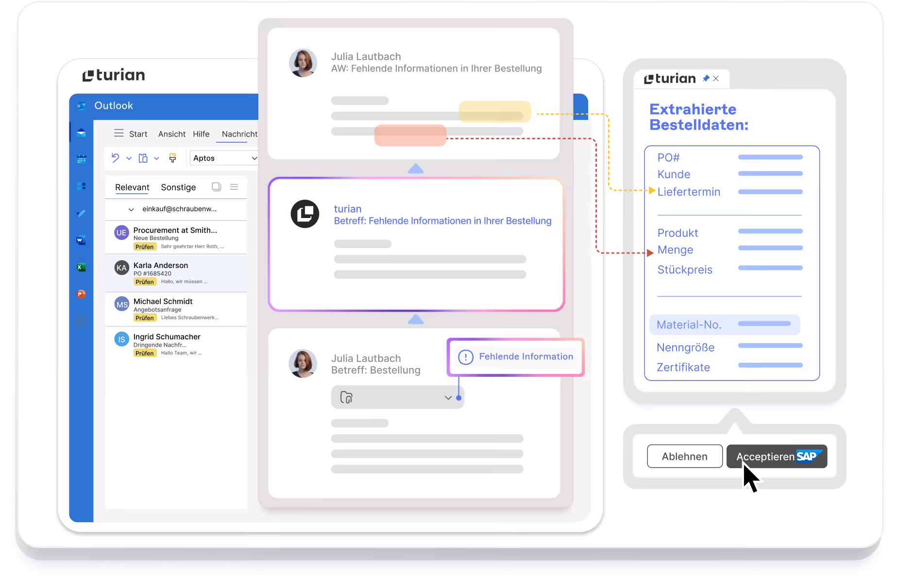
Task: Open the paste options dropdown arrow
Action: click(156, 158)
